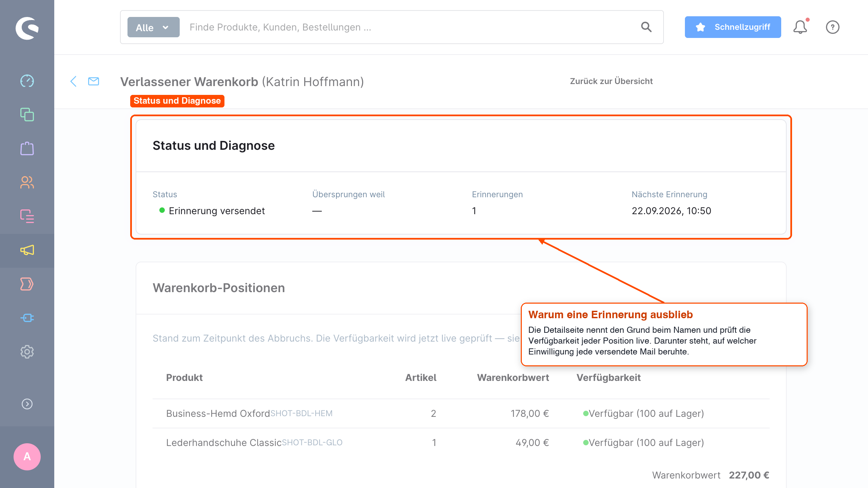Click the Verlassener Warenkorb page title
The height and width of the screenshot is (488, 868).
coord(189,82)
